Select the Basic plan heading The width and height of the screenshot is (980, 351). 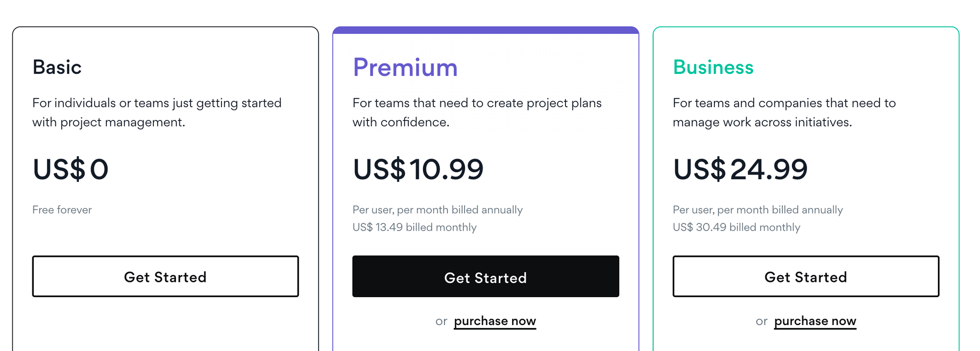coord(57,68)
